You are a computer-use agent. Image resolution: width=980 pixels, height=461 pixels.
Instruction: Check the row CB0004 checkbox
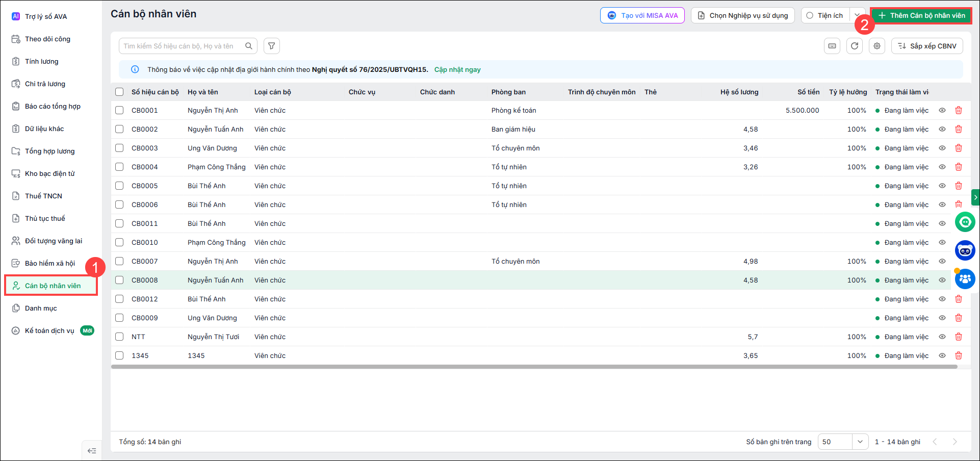(x=119, y=167)
